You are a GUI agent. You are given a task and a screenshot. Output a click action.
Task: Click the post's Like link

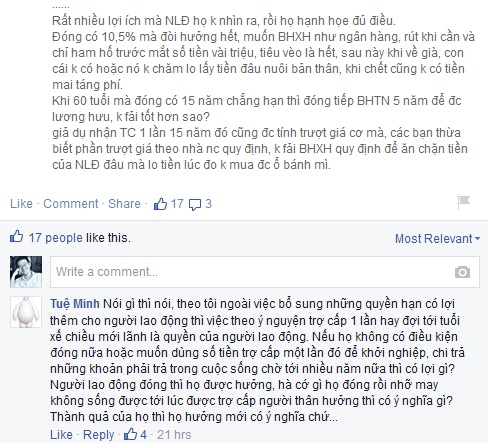point(21,204)
